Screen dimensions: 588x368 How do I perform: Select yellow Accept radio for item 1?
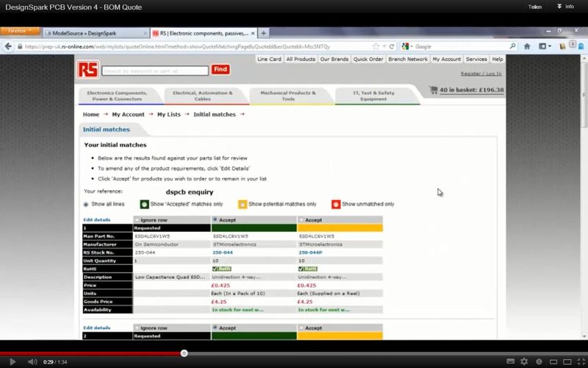pos(301,219)
